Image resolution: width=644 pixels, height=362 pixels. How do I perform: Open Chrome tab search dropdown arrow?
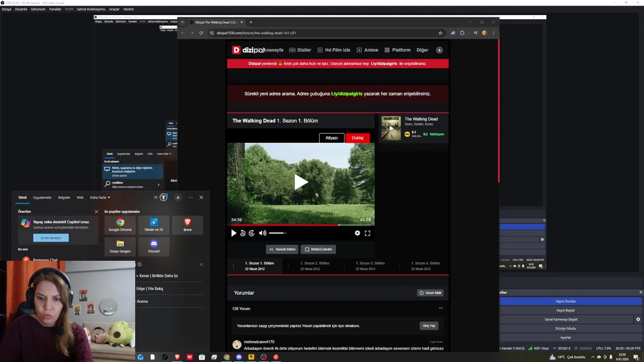pos(182,22)
